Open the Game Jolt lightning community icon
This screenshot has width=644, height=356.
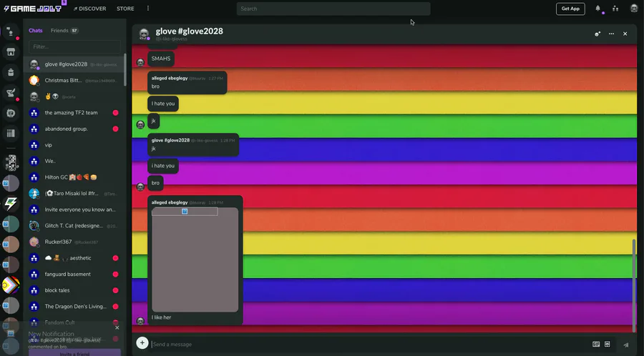tap(11, 204)
